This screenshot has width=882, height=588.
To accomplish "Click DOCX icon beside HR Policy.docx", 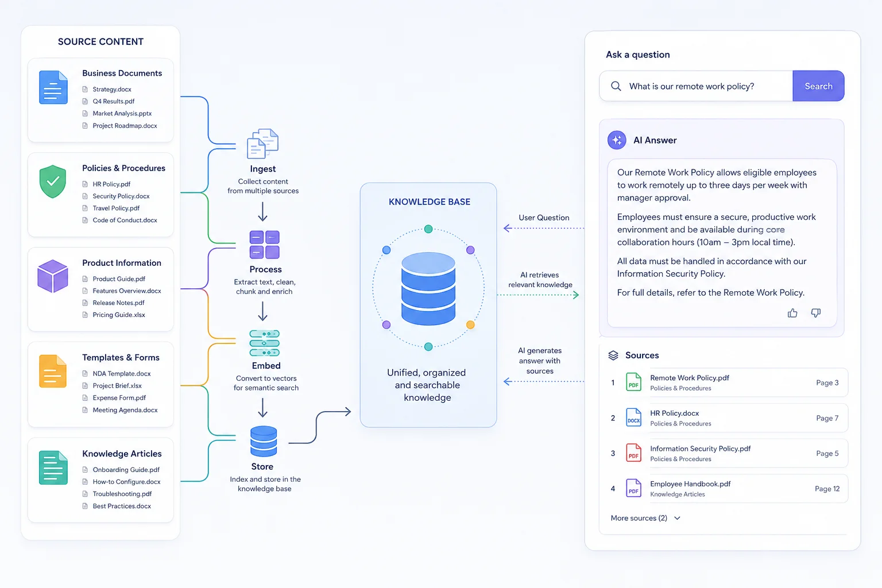I will (633, 418).
